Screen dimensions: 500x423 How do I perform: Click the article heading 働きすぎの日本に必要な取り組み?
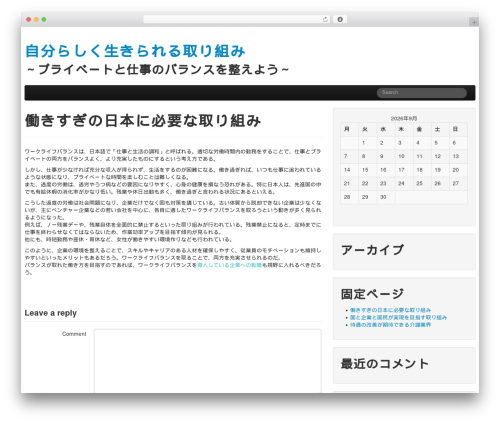tap(143, 121)
